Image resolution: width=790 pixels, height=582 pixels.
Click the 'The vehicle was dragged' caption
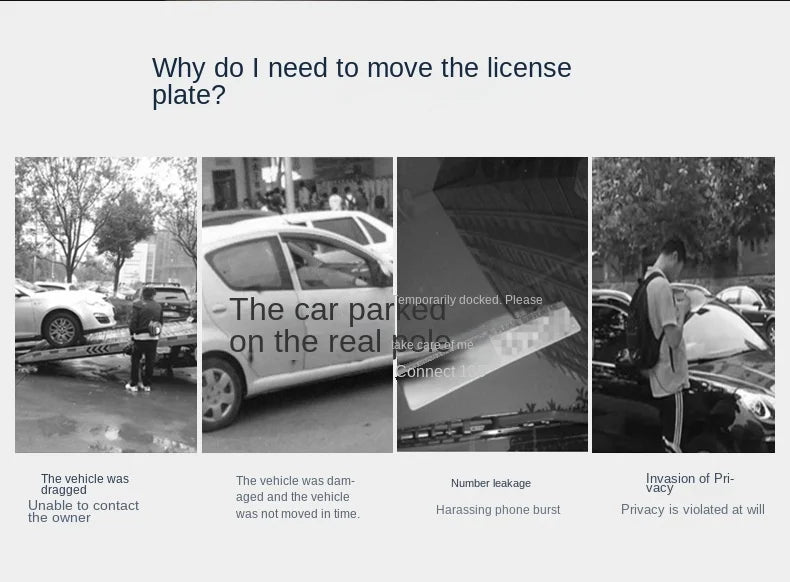coord(85,484)
